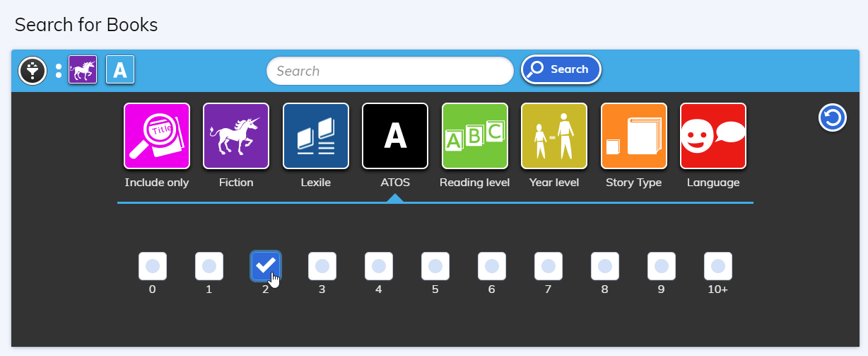This screenshot has height=356, width=868.
Task: Click the 'Search for Books' heading
Action: point(86,25)
